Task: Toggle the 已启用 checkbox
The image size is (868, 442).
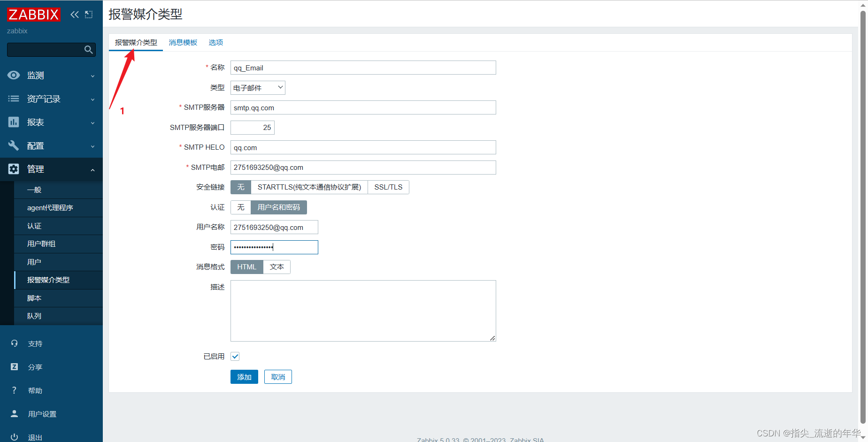Action: tap(235, 357)
